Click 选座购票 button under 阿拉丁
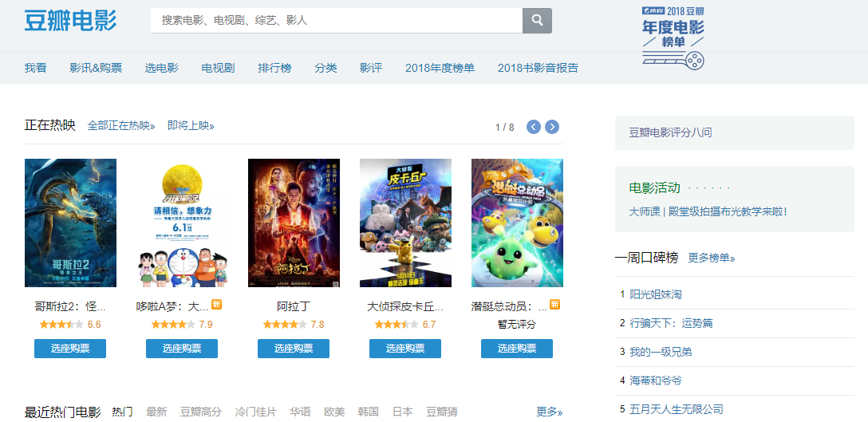 tap(294, 349)
